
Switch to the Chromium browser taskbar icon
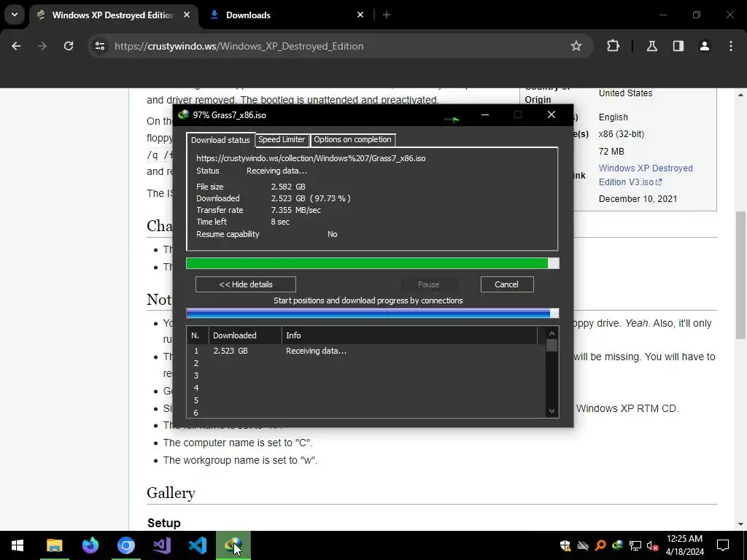[x=126, y=545]
